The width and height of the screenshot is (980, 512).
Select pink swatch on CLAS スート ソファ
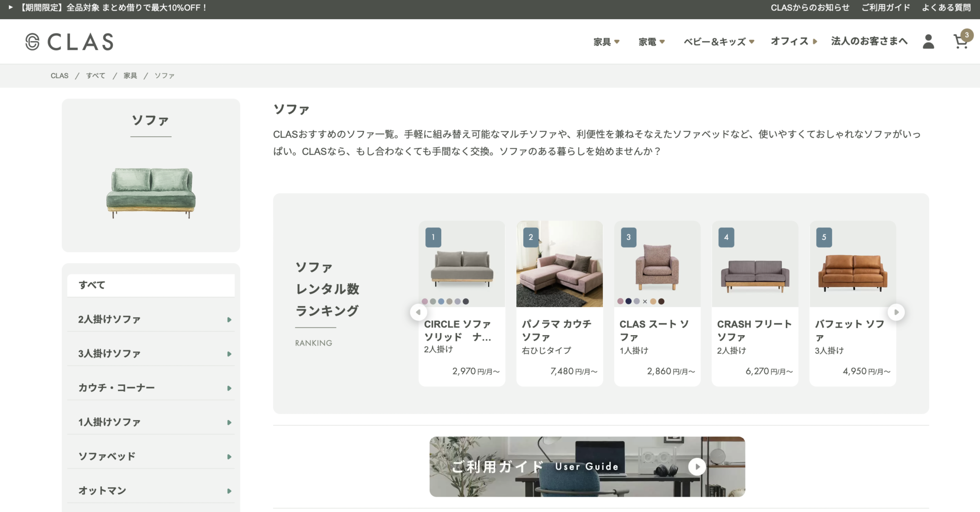[621, 301]
